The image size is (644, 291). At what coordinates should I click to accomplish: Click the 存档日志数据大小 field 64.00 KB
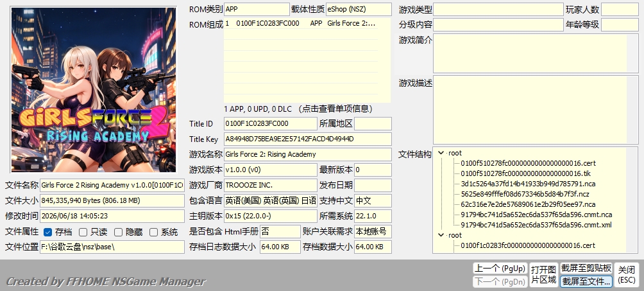[280, 247]
